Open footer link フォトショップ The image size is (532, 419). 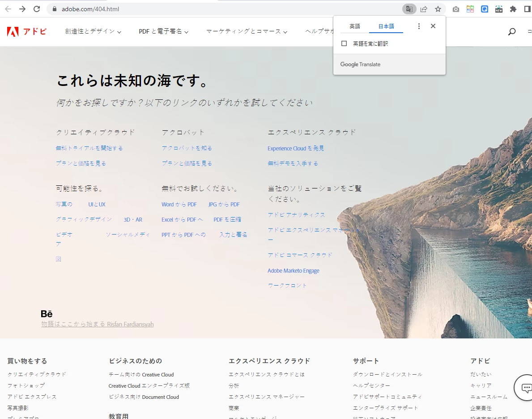coord(26,385)
